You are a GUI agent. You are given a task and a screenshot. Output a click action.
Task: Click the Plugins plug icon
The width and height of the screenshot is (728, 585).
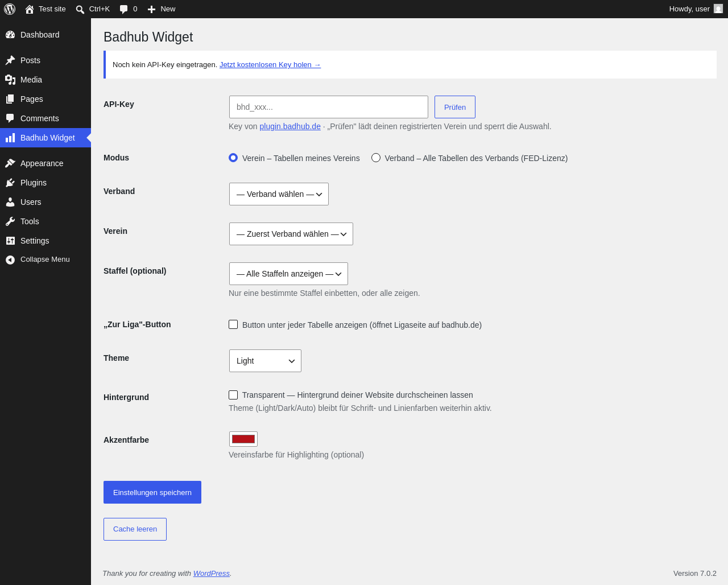click(x=10, y=183)
